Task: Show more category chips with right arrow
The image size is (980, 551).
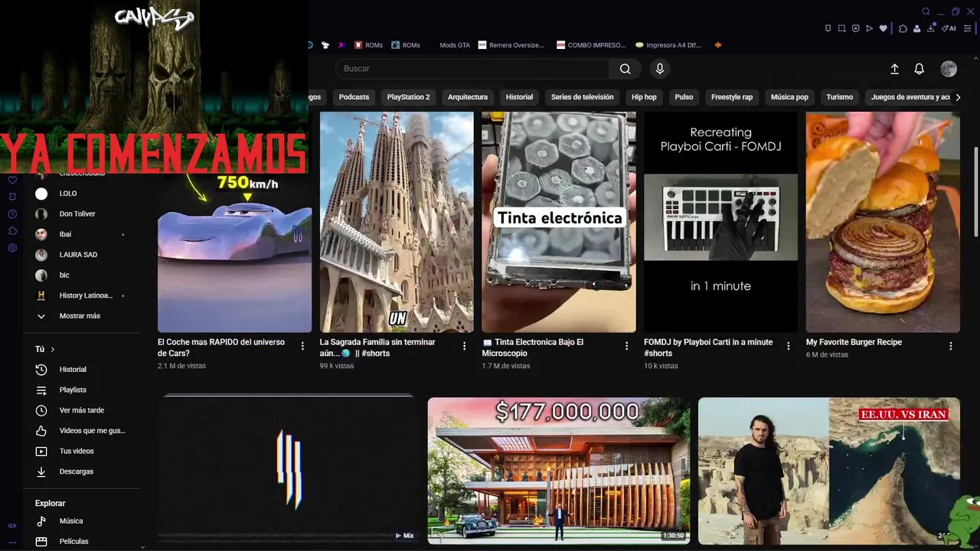Action: point(958,97)
